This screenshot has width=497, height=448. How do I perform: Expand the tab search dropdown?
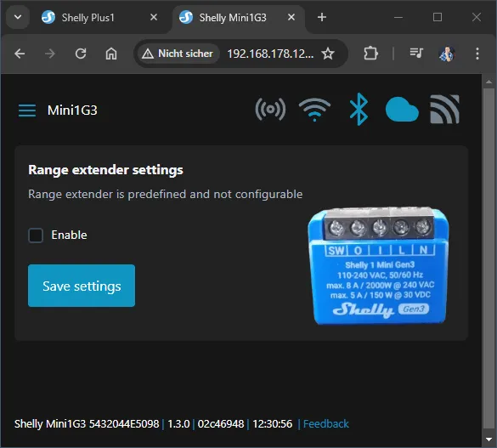click(x=18, y=17)
